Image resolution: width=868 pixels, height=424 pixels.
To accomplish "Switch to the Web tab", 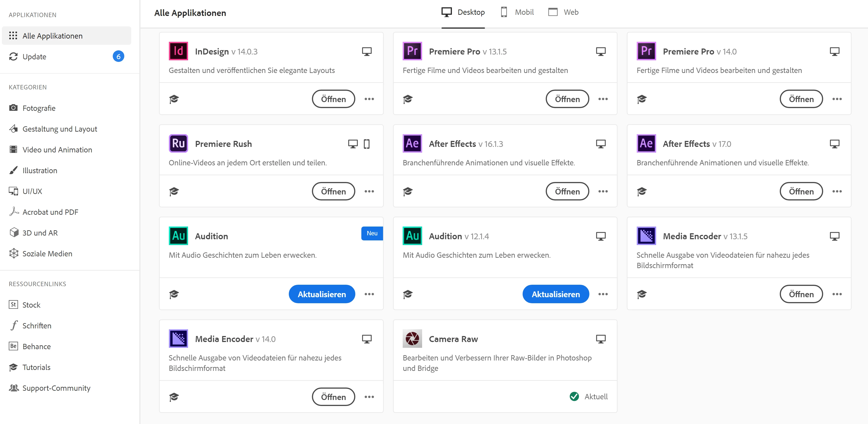I will click(563, 12).
